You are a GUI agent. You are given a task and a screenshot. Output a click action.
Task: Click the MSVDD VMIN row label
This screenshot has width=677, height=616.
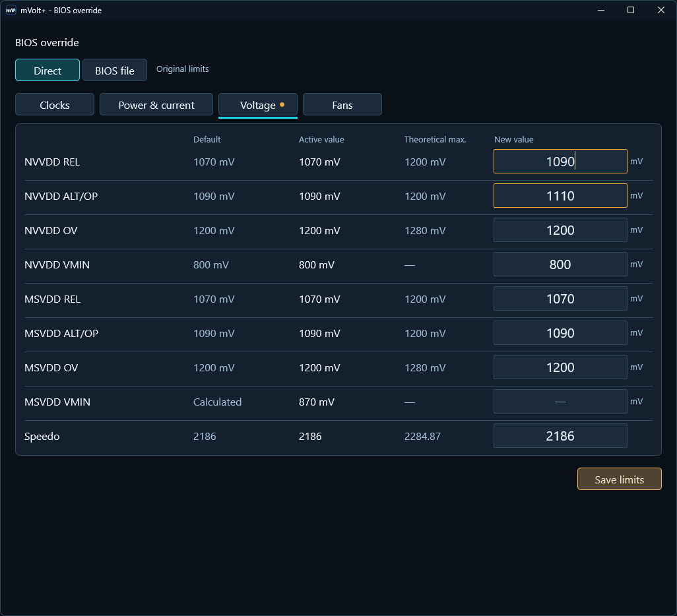click(57, 402)
